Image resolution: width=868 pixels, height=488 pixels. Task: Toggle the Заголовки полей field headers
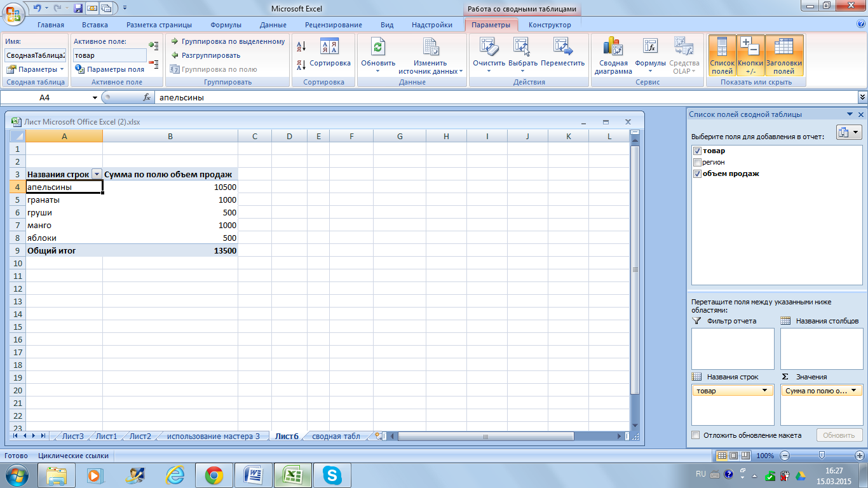(x=784, y=56)
